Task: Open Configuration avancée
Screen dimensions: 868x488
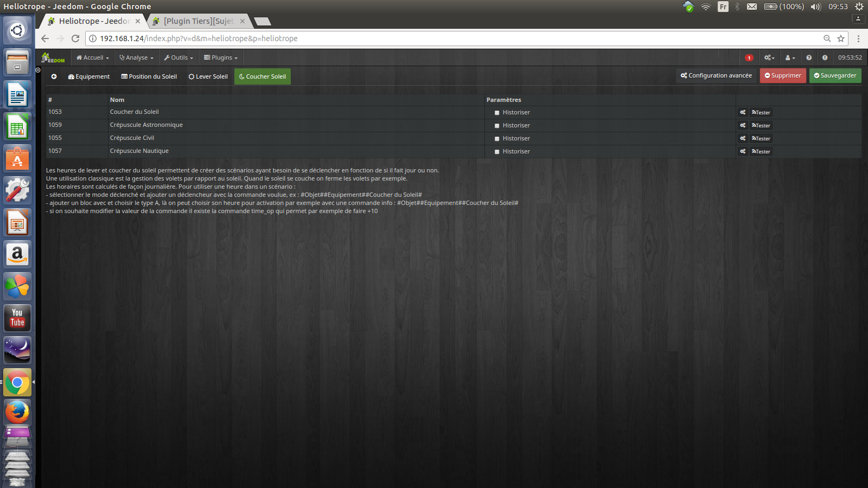Action: click(717, 75)
